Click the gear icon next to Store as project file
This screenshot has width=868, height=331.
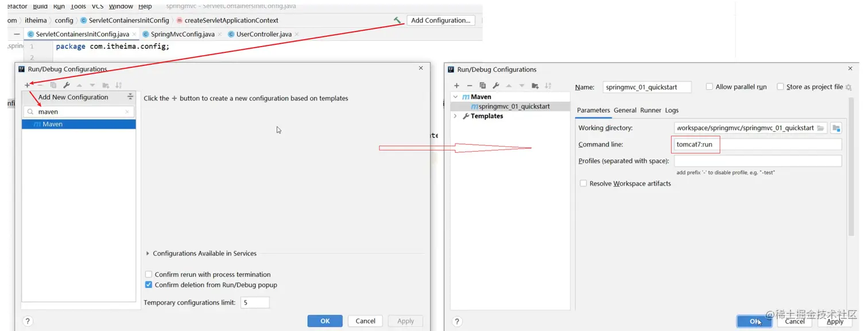[x=848, y=87]
